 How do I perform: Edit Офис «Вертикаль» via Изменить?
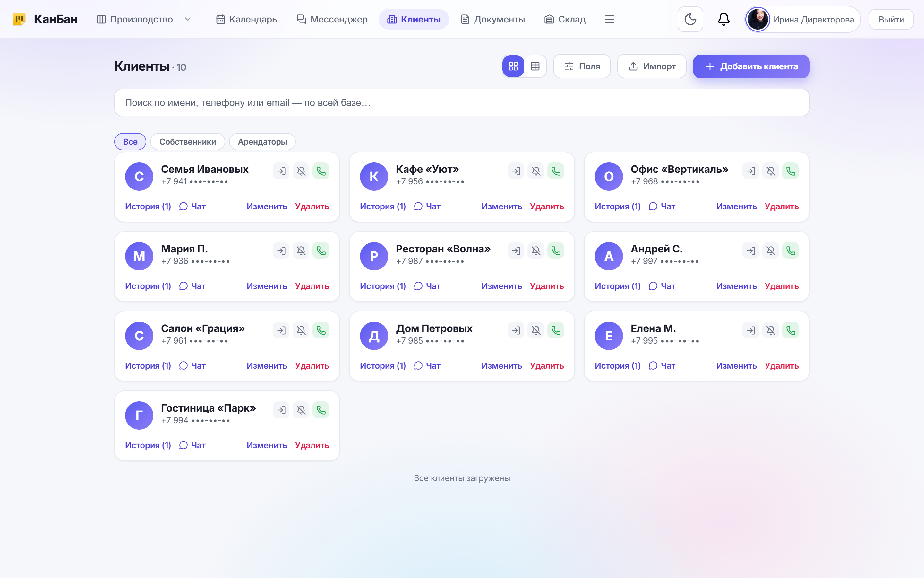point(736,206)
